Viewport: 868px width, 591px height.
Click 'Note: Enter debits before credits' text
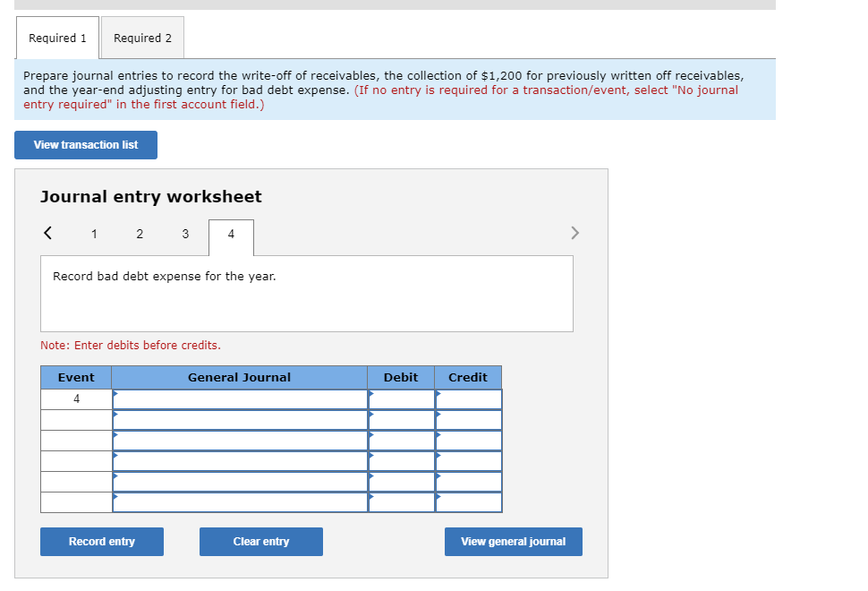[131, 346]
